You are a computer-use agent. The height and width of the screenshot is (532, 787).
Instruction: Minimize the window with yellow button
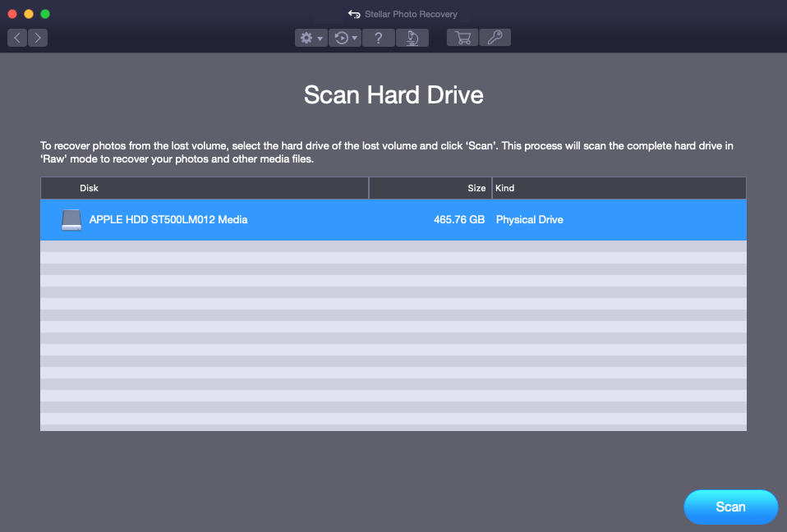click(29, 14)
